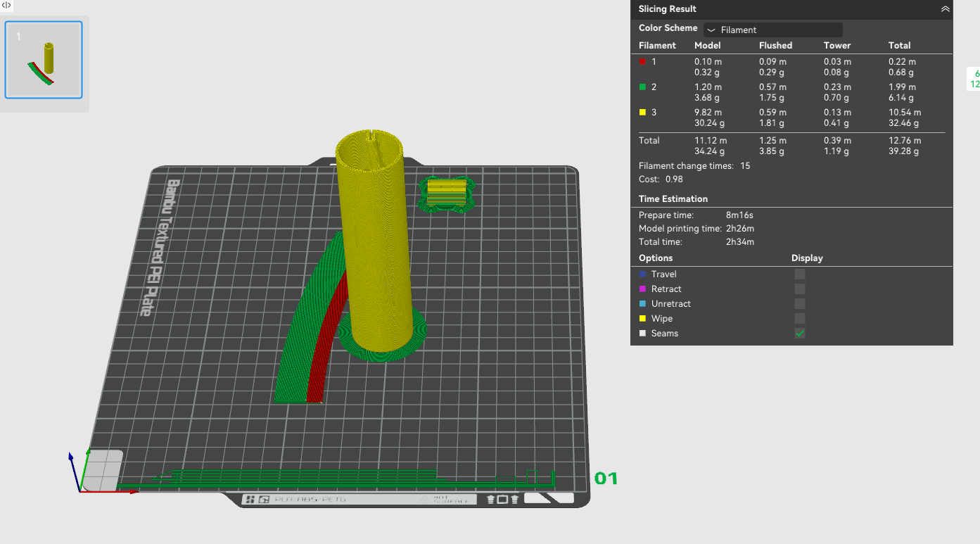Show Wipe moves via its checkbox
This screenshot has height=544, width=980.
(799, 319)
